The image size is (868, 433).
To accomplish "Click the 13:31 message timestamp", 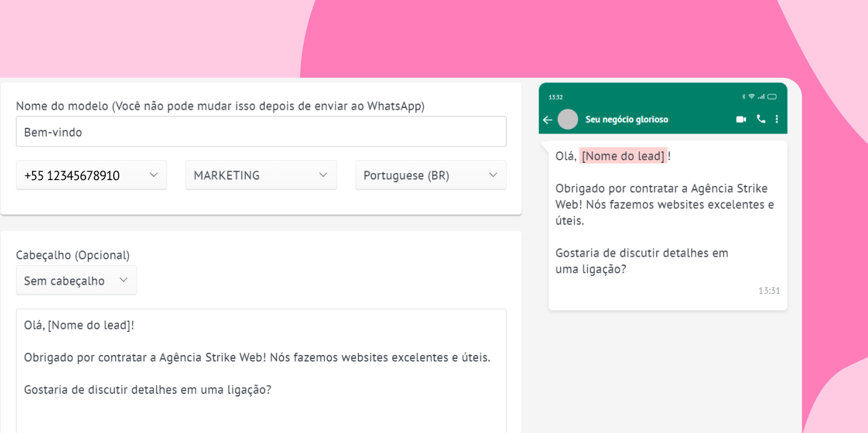I will [x=769, y=291].
